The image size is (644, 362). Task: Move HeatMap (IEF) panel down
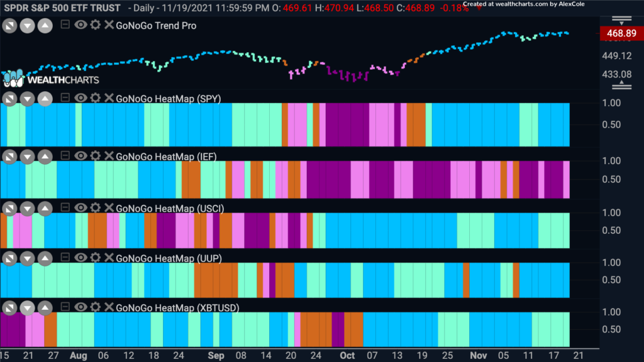click(x=27, y=156)
